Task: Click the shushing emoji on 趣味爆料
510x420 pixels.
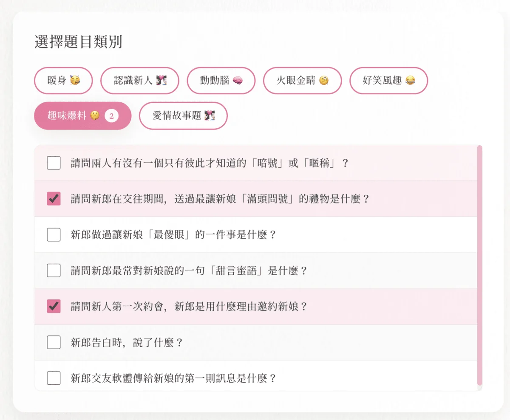Action: point(95,115)
